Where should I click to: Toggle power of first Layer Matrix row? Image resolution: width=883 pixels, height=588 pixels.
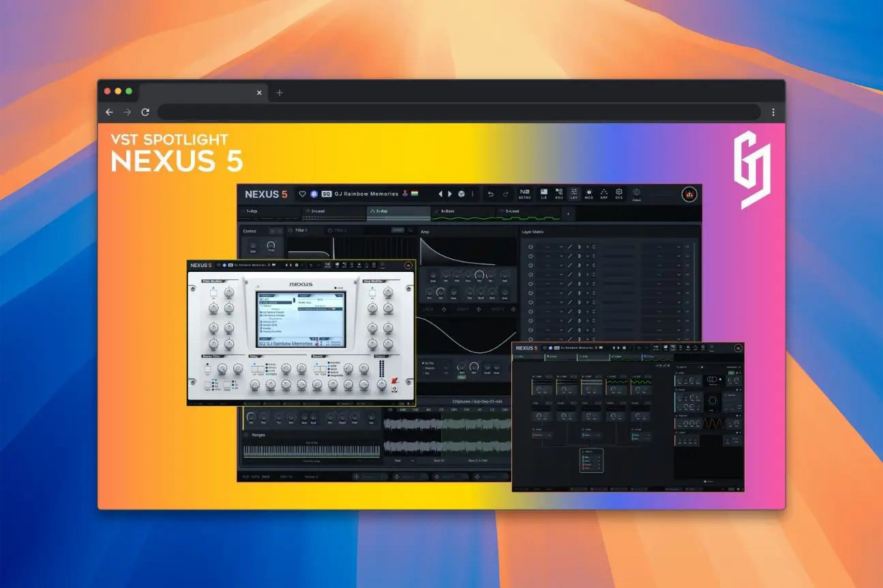(x=530, y=247)
